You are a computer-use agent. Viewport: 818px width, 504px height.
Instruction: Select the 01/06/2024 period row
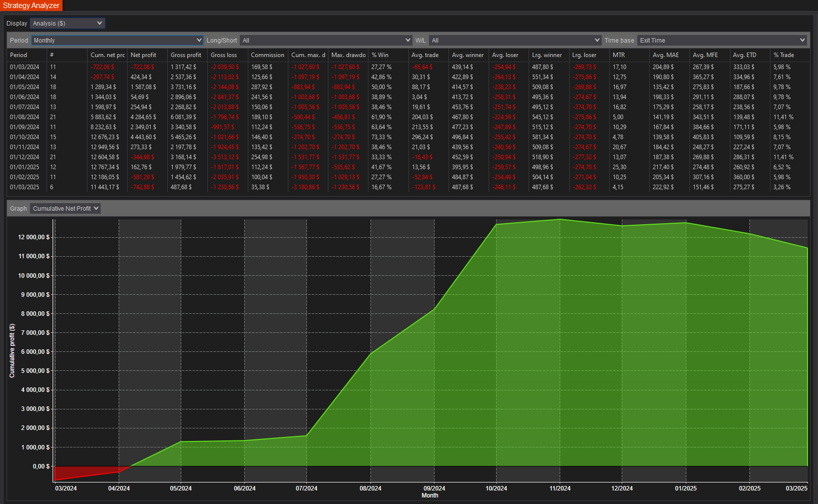click(408, 97)
